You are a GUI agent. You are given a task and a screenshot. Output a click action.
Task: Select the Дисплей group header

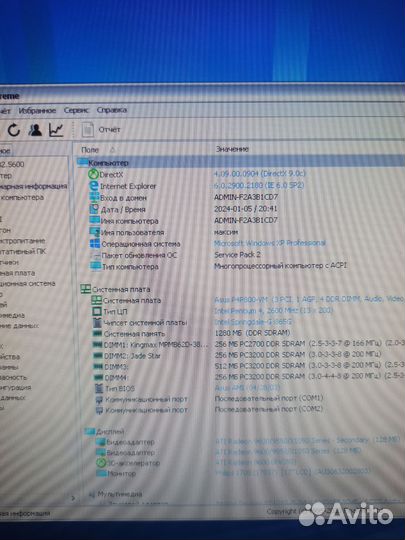point(104,432)
